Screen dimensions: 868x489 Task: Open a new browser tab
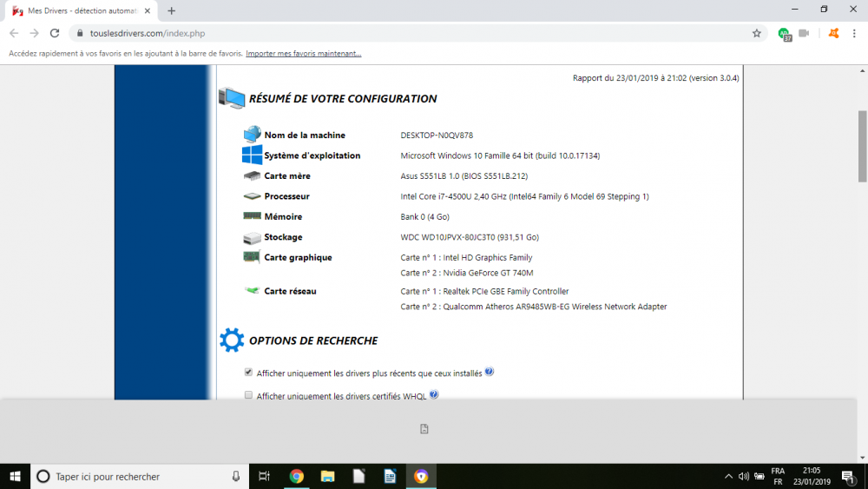coord(171,10)
